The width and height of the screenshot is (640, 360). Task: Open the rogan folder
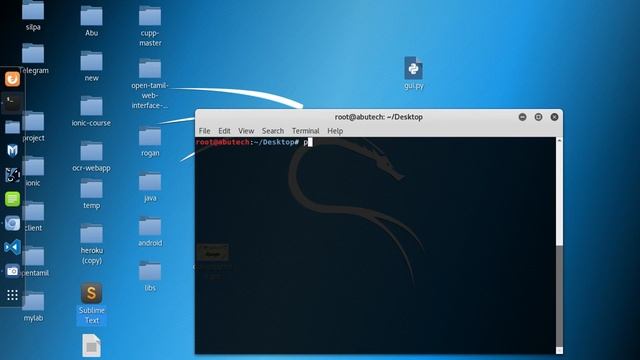150,136
